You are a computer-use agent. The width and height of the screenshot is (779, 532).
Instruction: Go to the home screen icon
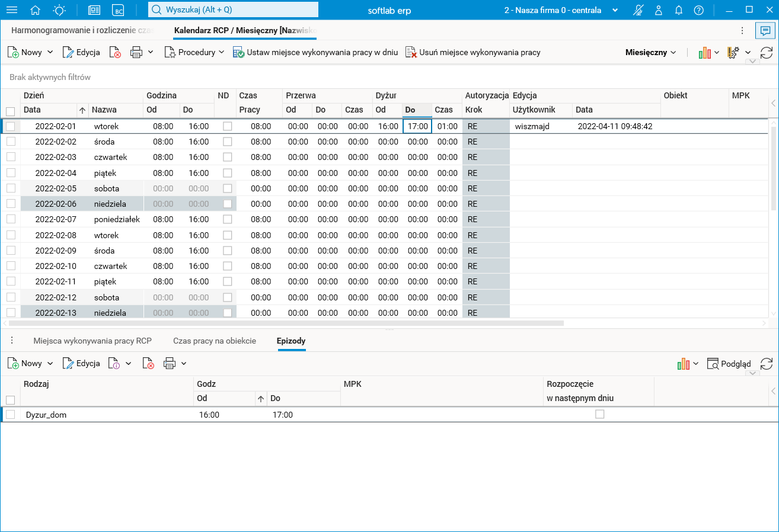[x=36, y=10]
